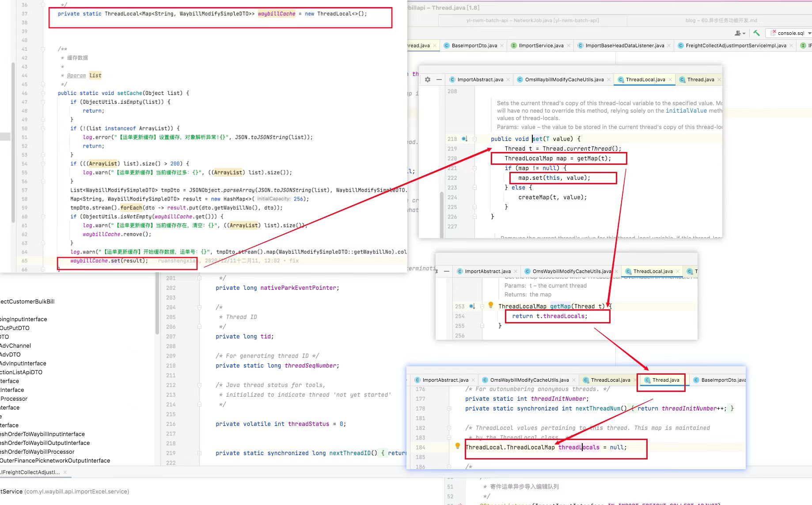Click the getMap method name at line 253
This screenshot has height=505, width=812.
pos(560,306)
